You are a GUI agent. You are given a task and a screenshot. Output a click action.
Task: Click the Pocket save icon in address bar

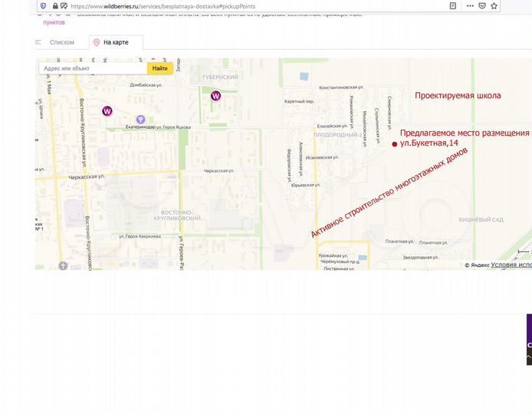tap(482, 5)
